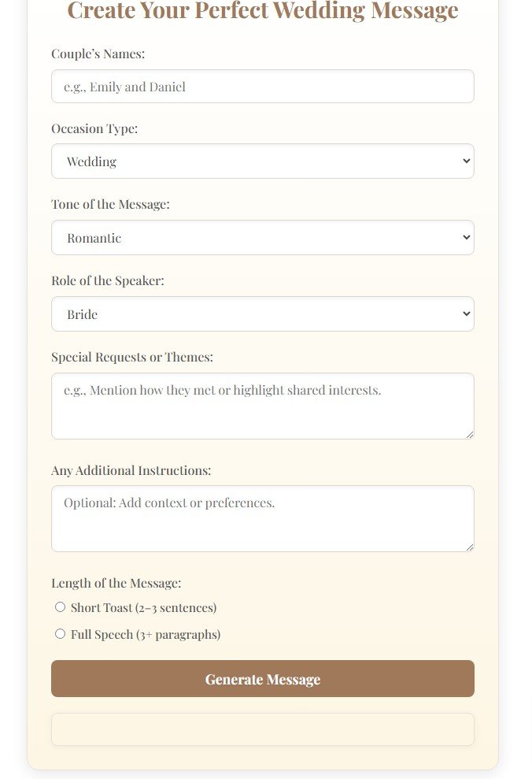Image resolution: width=532 pixels, height=779 pixels.
Task: Click the empty message output area
Action: (x=263, y=729)
